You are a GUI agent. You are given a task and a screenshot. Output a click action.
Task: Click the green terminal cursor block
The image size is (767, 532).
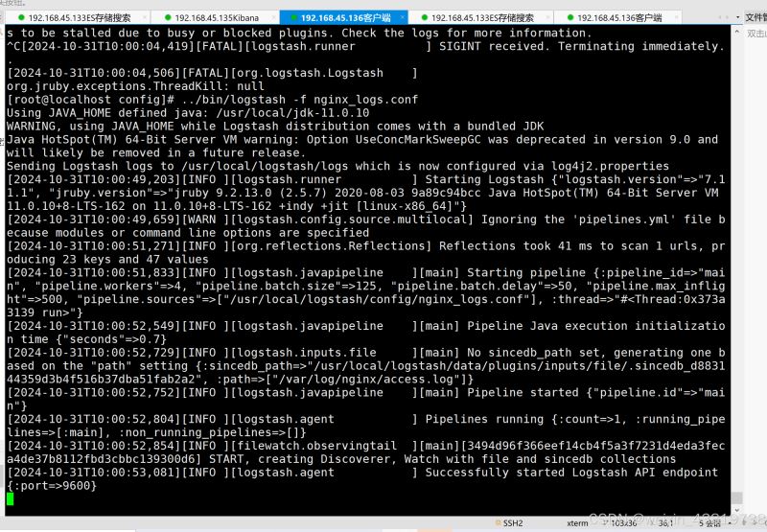click(x=11, y=498)
